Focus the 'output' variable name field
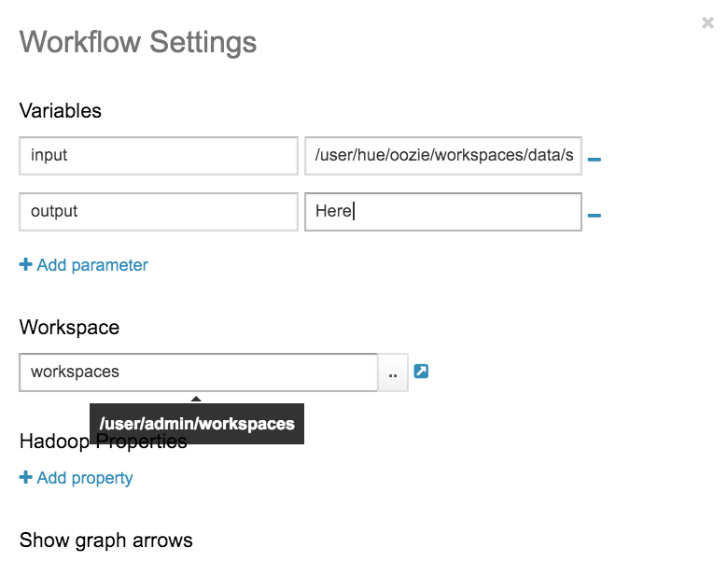 pyautogui.click(x=159, y=211)
